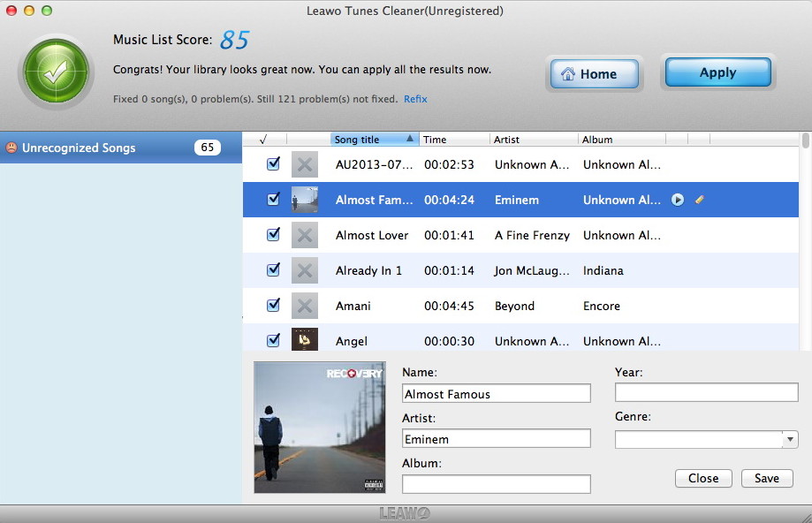Click the sad face icon beside Unrecognized Songs

[11, 148]
